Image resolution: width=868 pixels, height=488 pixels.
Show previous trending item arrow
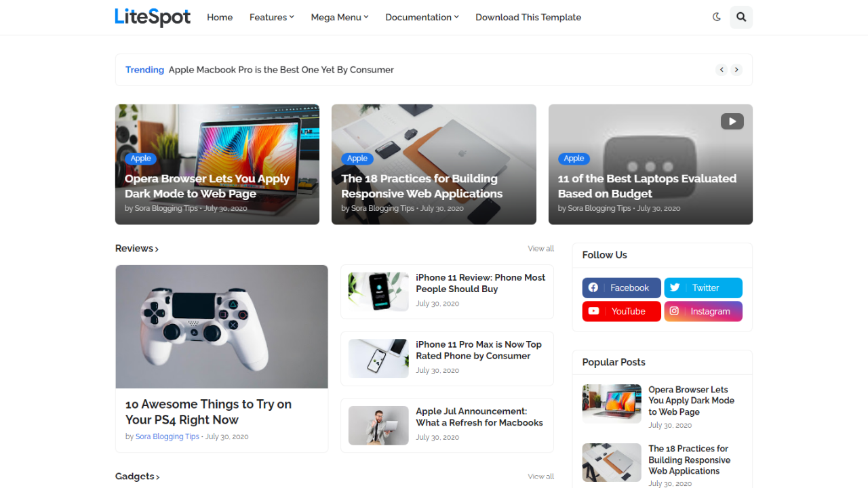click(722, 70)
